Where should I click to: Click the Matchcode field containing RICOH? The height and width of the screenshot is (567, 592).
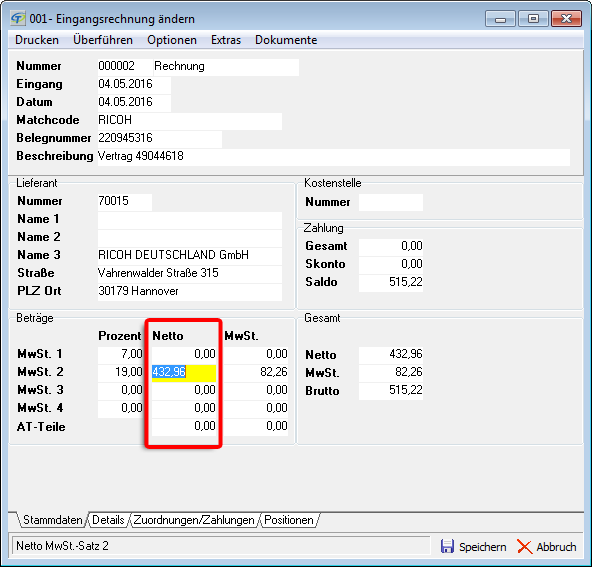190,121
